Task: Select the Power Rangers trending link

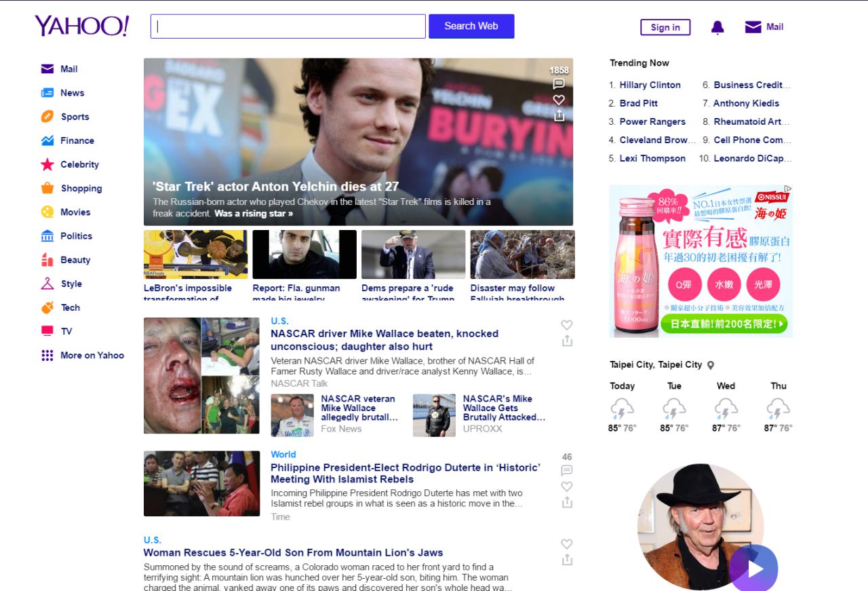Action: 652,121
